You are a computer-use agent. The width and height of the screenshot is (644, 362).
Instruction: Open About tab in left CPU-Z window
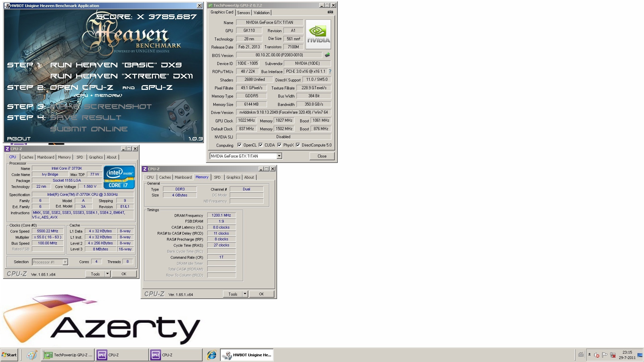pos(112,157)
